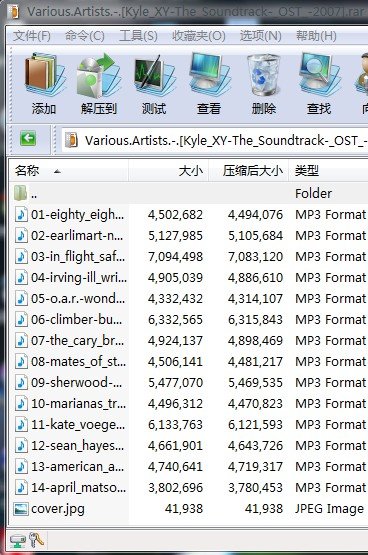Viewport: 368px width, 555px height.
Task: Click the JPEG Image type cell
Action: tap(329, 509)
